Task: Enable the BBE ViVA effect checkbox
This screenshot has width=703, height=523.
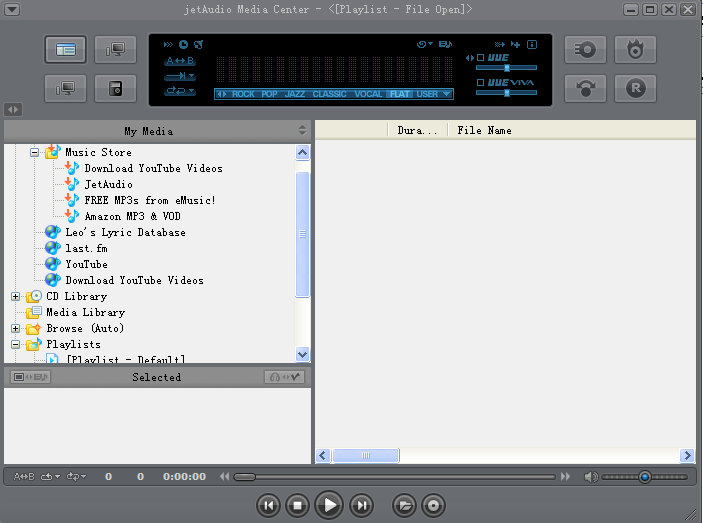Action: pos(481,82)
